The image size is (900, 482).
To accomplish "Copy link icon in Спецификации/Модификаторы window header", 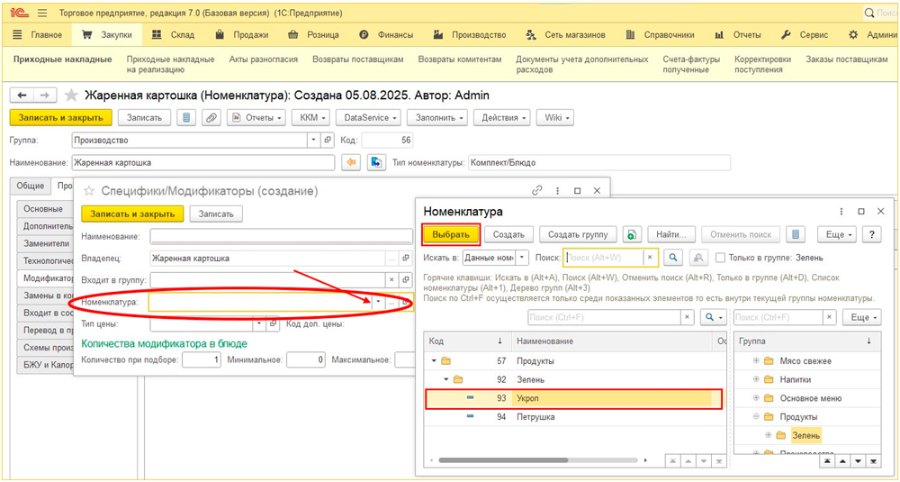I will (x=537, y=191).
